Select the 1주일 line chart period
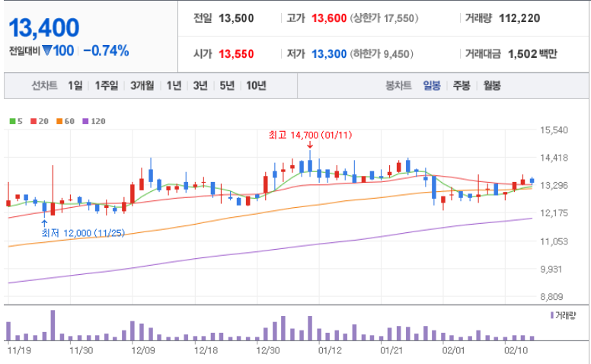The height and width of the screenshot is (364, 591). (x=107, y=85)
